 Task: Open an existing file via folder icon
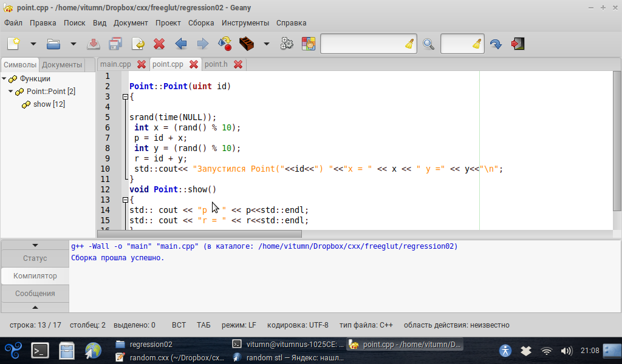pyautogui.click(x=53, y=44)
